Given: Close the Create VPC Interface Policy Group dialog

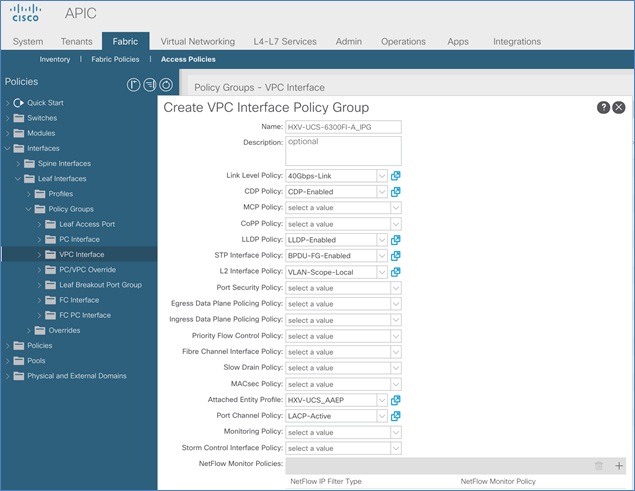Looking at the screenshot, I should coord(619,107).
